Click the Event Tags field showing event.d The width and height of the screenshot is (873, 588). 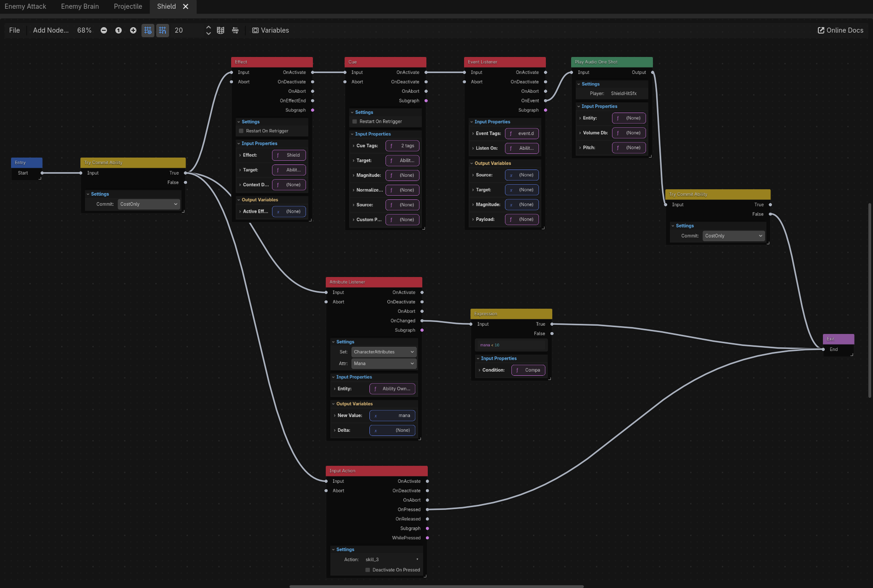point(522,134)
